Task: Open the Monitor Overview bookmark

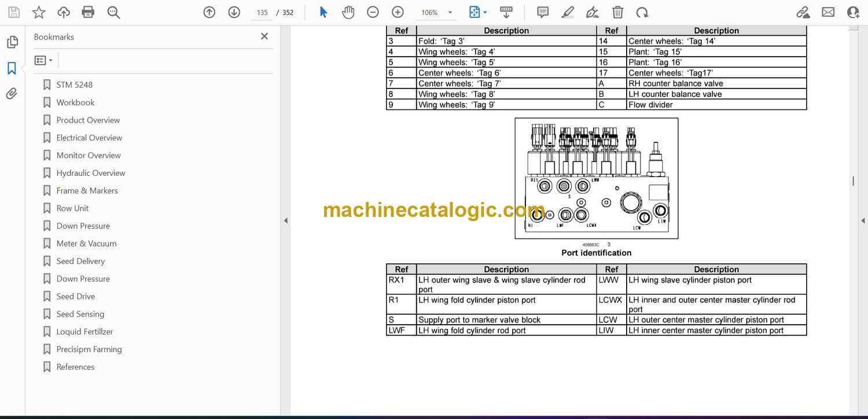Action: [x=89, y=155]
